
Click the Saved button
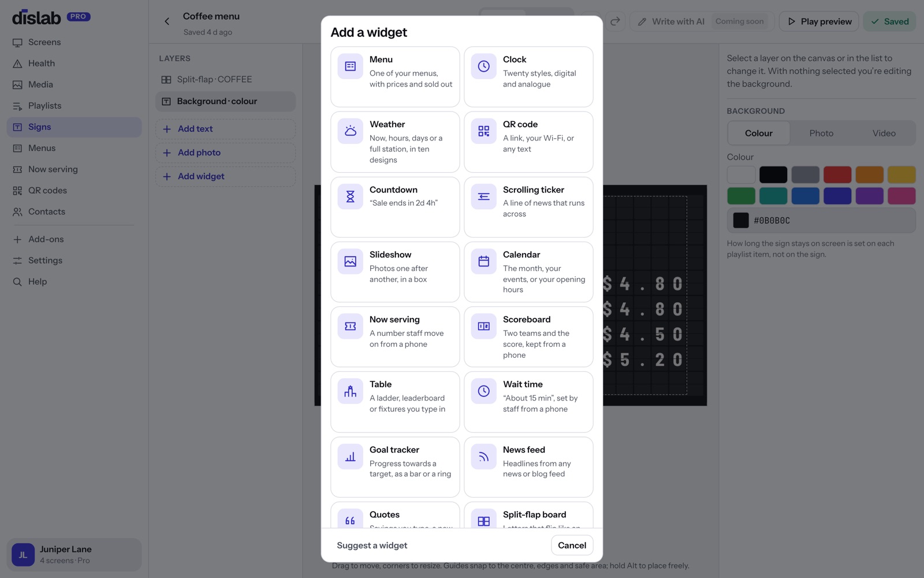click(x=889, y=21)
